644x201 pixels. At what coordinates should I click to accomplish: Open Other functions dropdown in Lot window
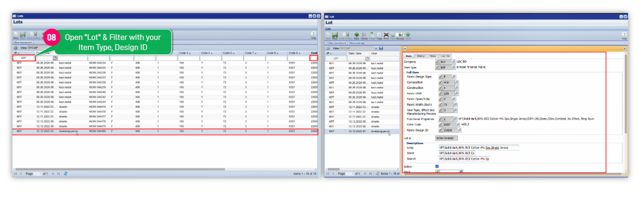[337, 43]
